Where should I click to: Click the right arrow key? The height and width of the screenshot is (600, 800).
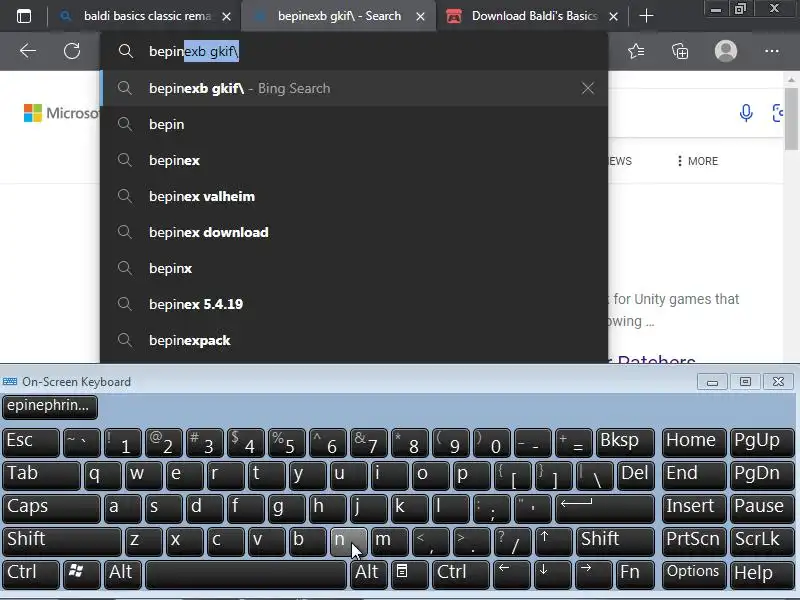pos(593,573)
